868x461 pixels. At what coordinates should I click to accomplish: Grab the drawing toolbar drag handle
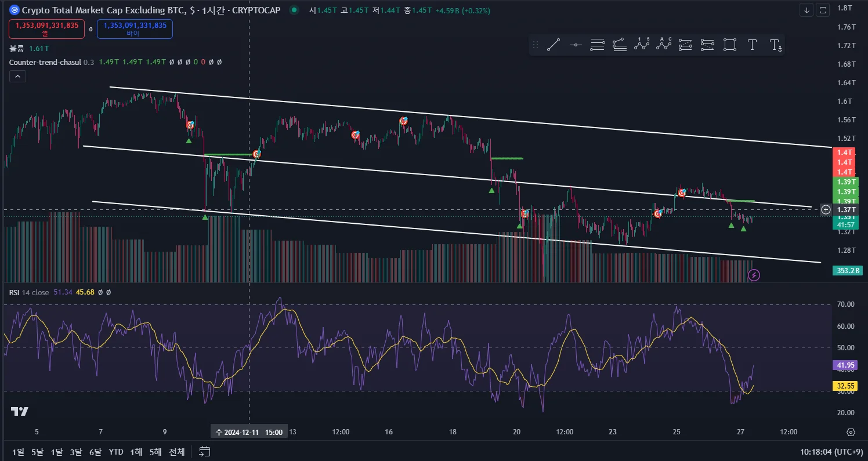(536, 45)
